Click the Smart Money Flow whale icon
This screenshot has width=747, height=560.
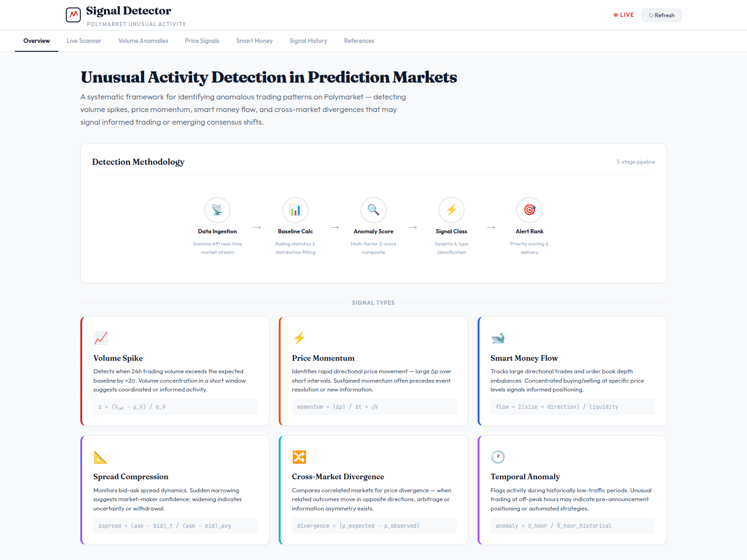[498, 338]
